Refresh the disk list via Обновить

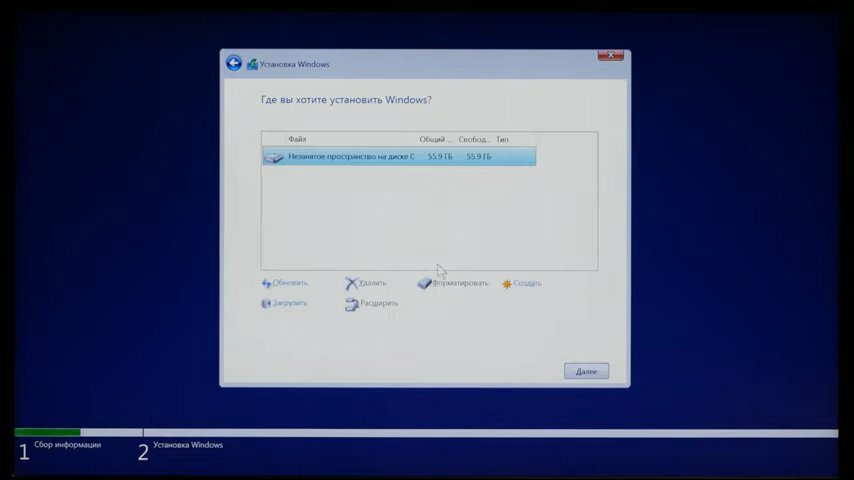[x=290, y=283]
